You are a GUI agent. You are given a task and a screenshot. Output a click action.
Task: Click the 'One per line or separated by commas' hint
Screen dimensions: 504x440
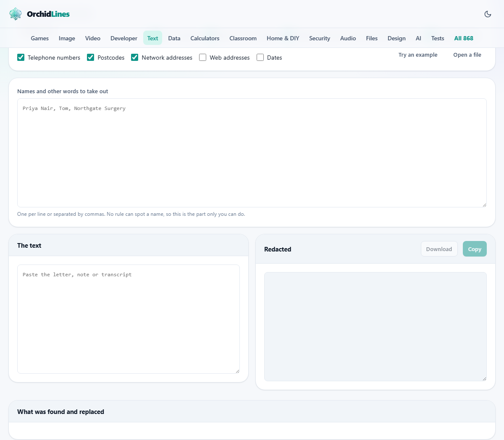point(131,214)
